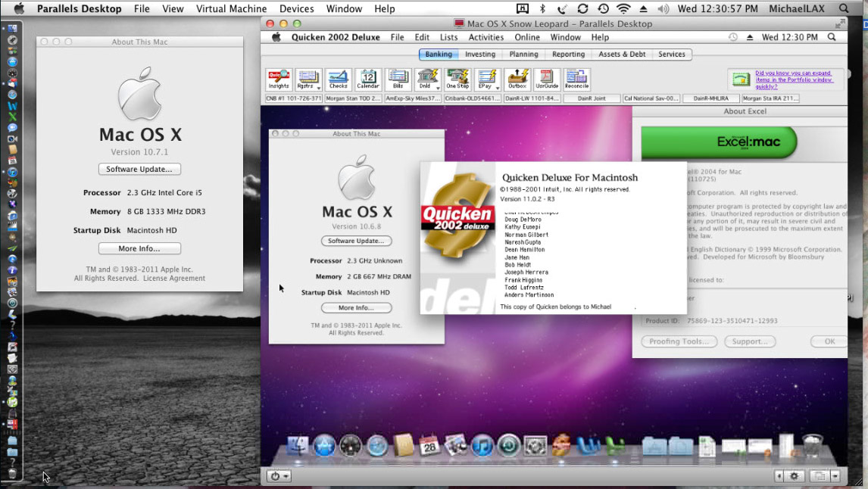
Task: Open the Calendar toolbar icon
Action: point(368,79)
